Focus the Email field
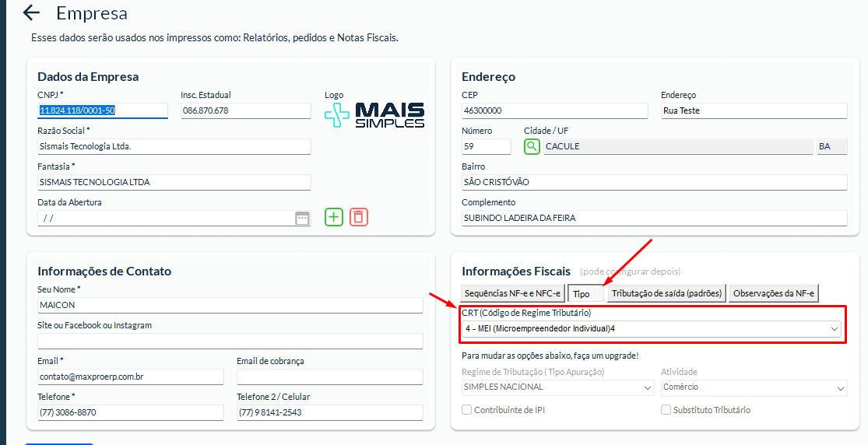The image size is (868, 445). pos(130,377)
